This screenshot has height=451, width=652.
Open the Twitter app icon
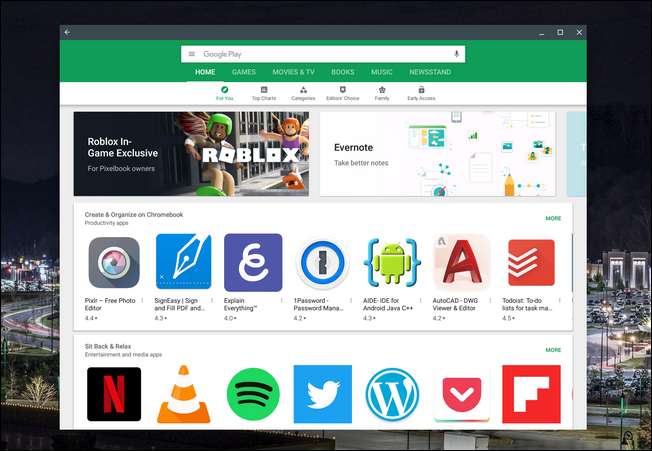(323, 394)
